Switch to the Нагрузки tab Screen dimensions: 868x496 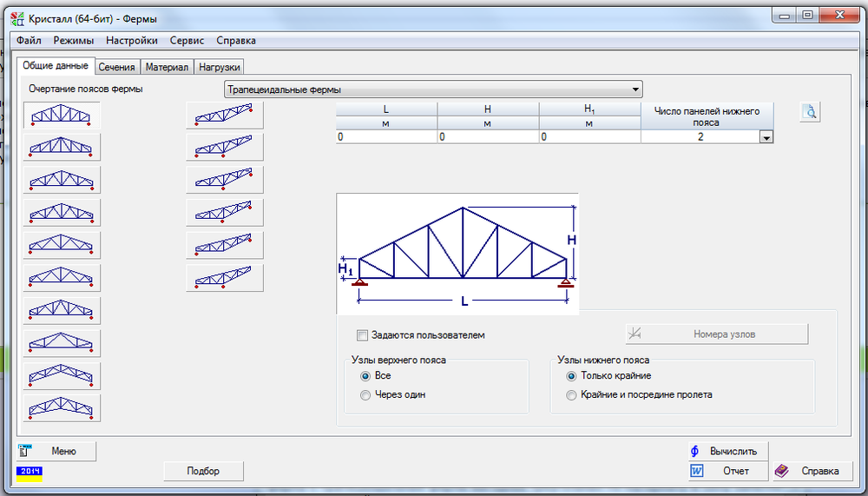pyautogui.click(x=219, y=67)
